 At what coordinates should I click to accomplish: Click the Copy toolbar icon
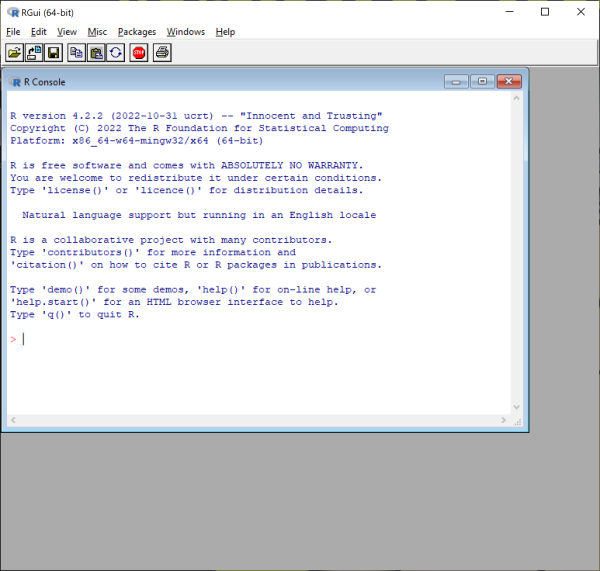point(77,52)
